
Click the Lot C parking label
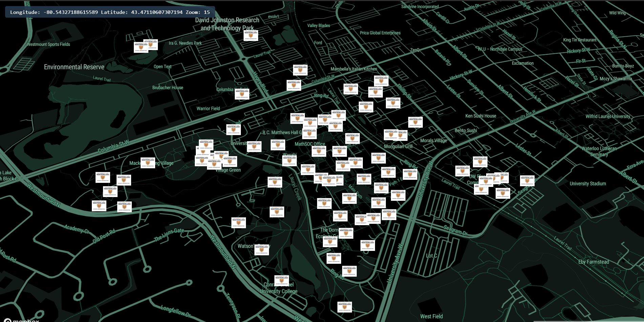[431, 256]
